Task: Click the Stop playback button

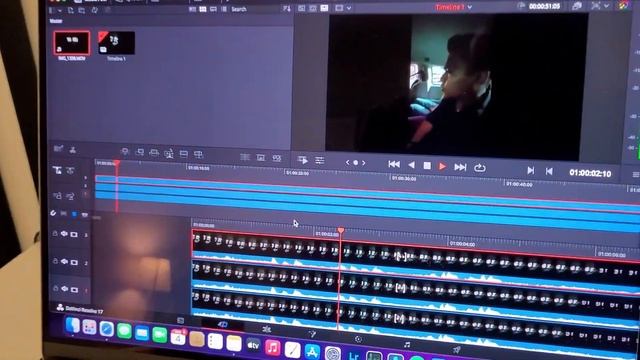Action: [x=427, y=165]
